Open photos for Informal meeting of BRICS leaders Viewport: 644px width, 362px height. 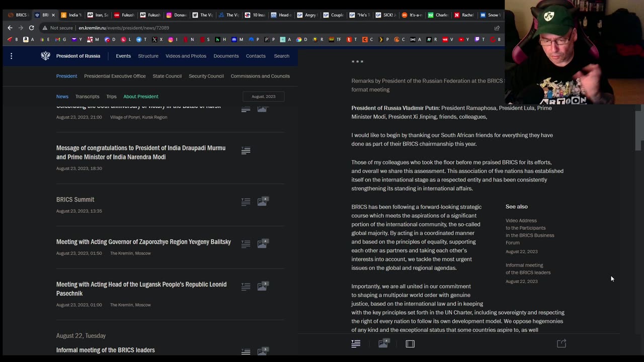click(x=262, y=352)
